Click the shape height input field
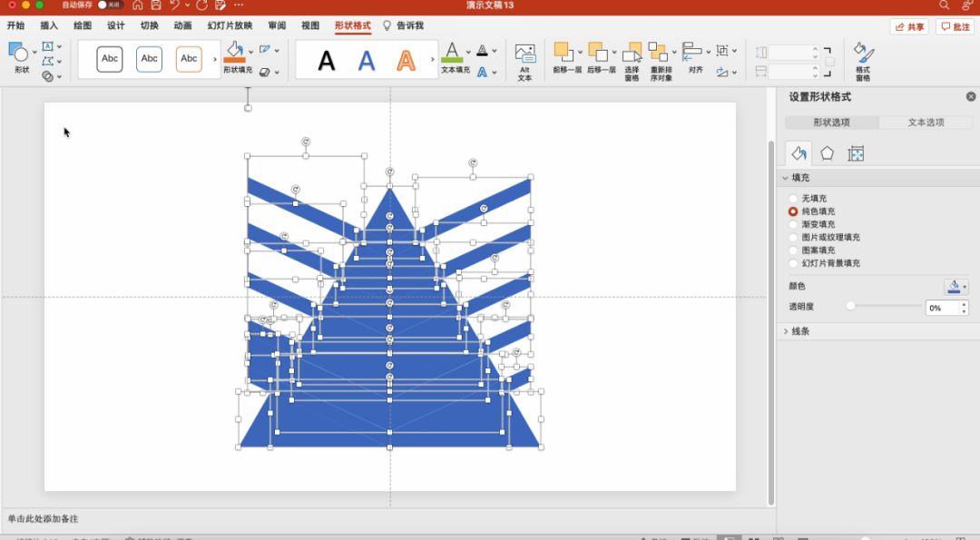The width and height of the screenshot is (980, 540). click(790, 52)
